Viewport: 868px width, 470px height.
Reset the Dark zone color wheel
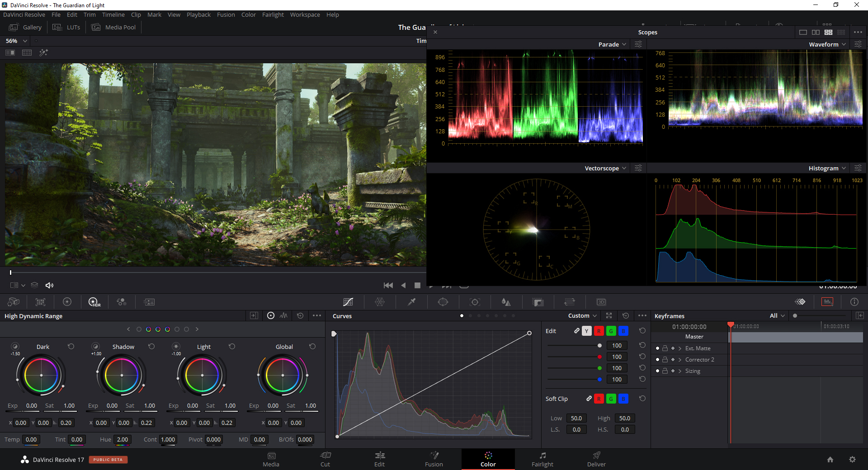pyautogui.click(x=71, y=347)
